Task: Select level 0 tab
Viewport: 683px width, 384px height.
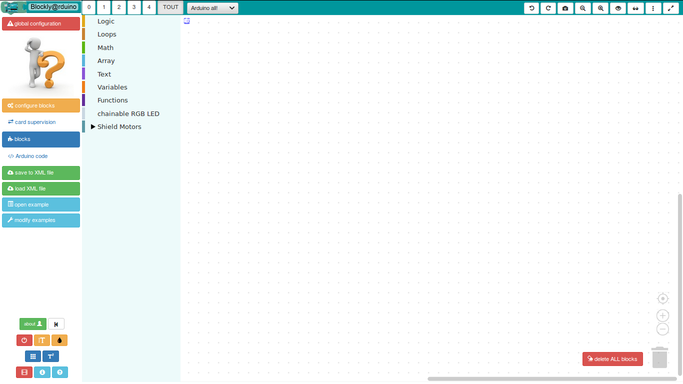Action: coord(89,7)
